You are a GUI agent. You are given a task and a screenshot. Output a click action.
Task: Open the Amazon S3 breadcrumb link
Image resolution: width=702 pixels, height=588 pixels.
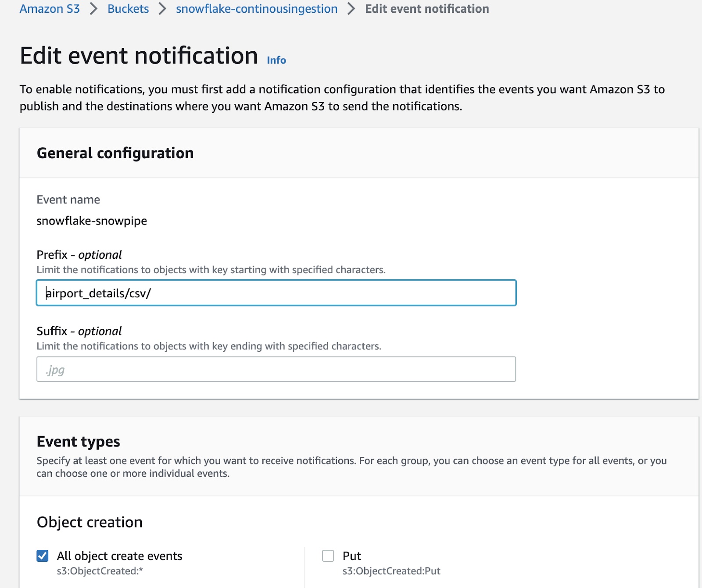point(50,8)
